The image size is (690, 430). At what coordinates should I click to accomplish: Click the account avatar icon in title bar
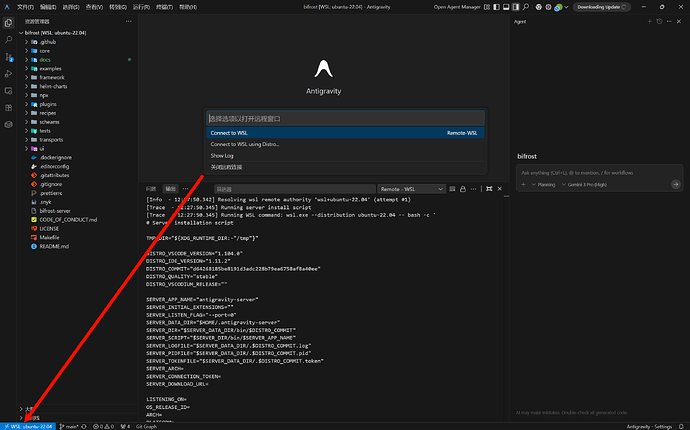tap(558, 7)
